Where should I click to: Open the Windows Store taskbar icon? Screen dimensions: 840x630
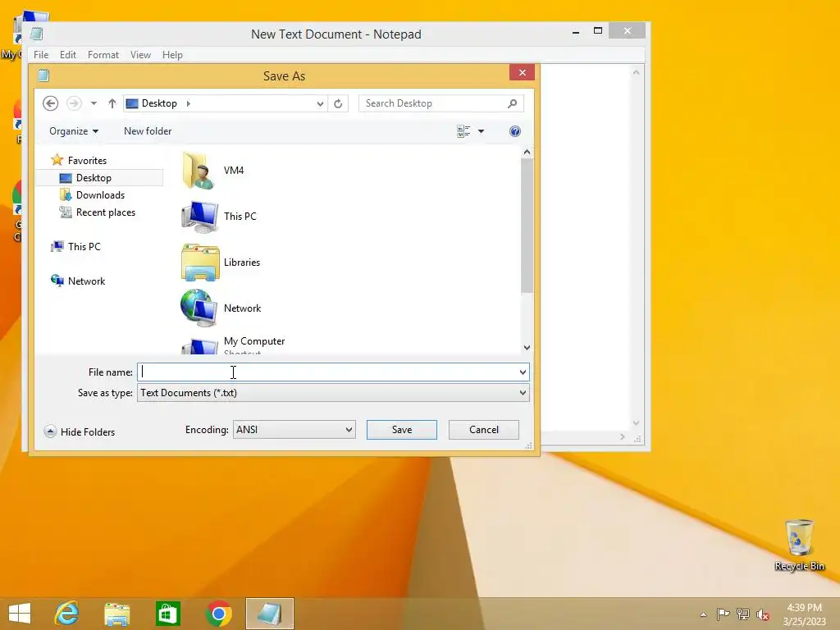[x=167, y=614]
